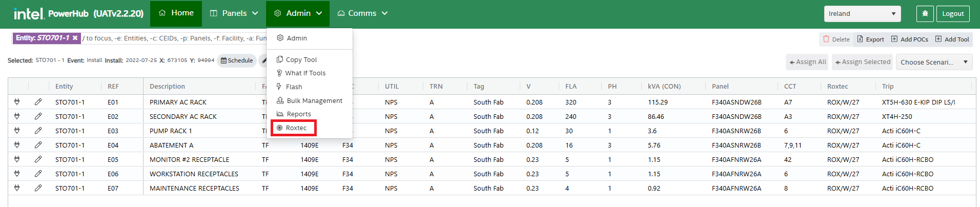Open the Ireland site dropdown
The width and height of the screenshot is (980, 207).
coord(862,14)
